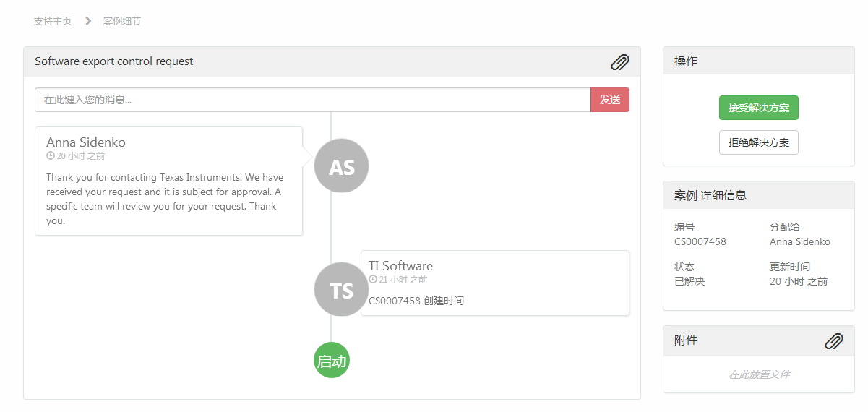Click breadcrumb chevron separator
868x412 pixels.
(x=88, y=21)
